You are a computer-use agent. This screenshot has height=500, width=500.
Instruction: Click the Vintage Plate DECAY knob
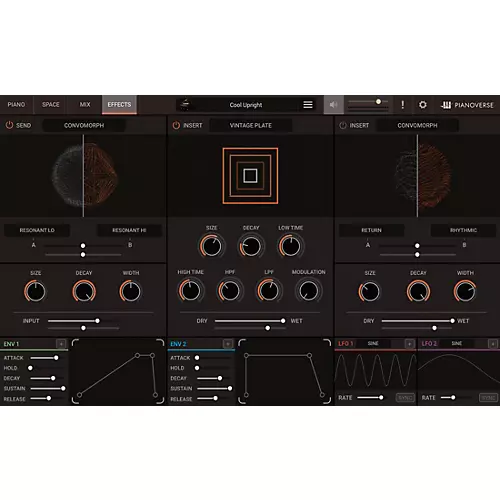(251, 246)
